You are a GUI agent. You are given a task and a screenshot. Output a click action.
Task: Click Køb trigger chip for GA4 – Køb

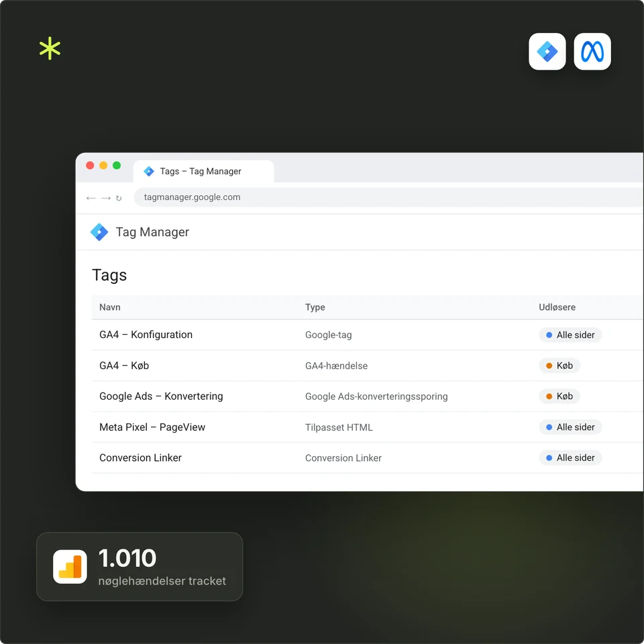pos(559,366)
